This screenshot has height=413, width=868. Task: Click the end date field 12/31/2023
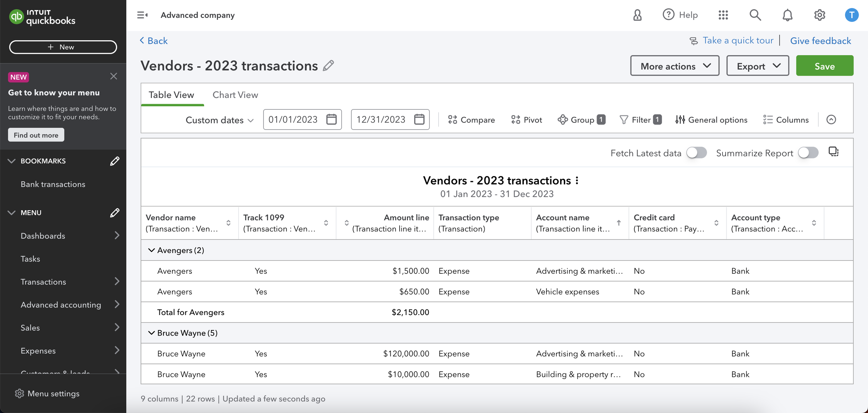pos(390,119)
